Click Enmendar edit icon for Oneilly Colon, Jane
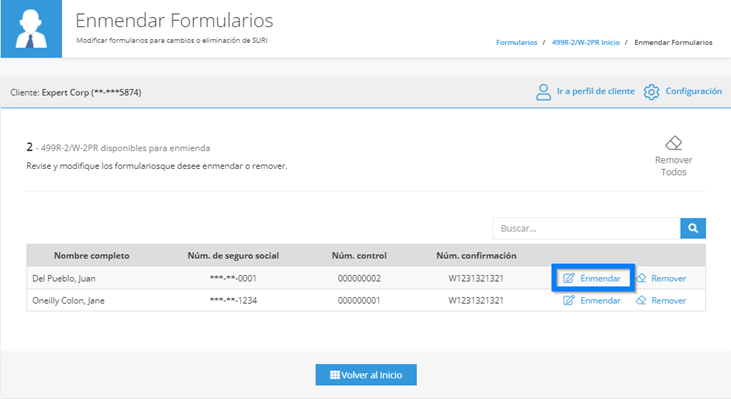Screen dimensions: 731x399 (569, 300)
